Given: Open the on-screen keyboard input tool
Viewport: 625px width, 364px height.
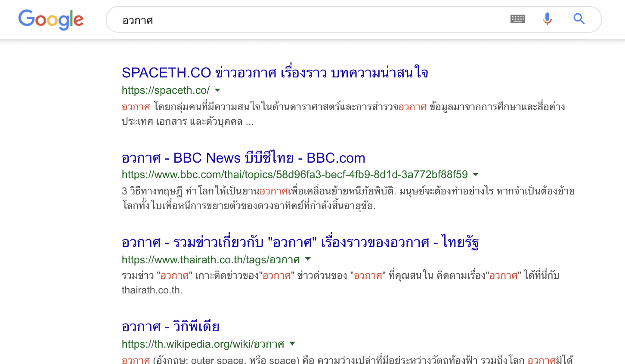Looking at the screenshot, I should coord(517,19).
